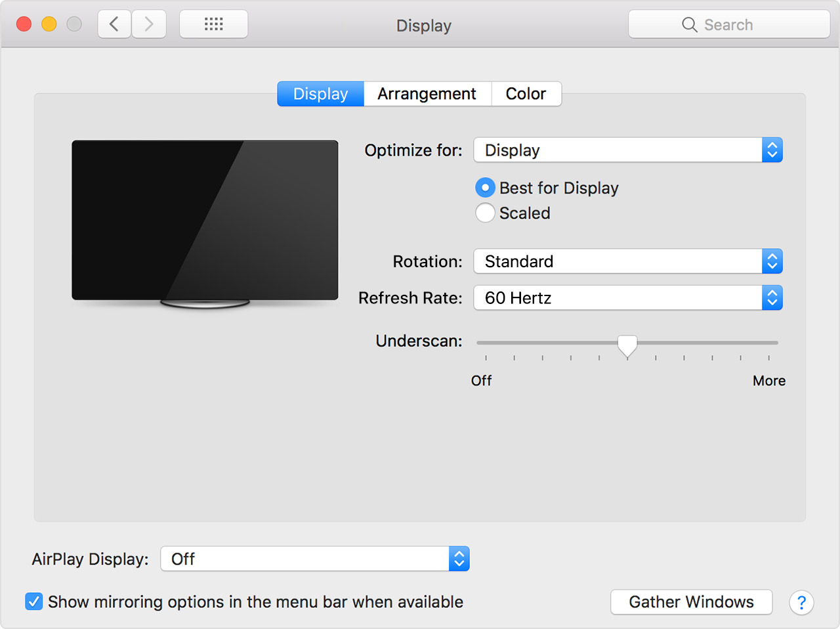Switch to the Arrangement tab
840x629 pixels.
point(427,94)
